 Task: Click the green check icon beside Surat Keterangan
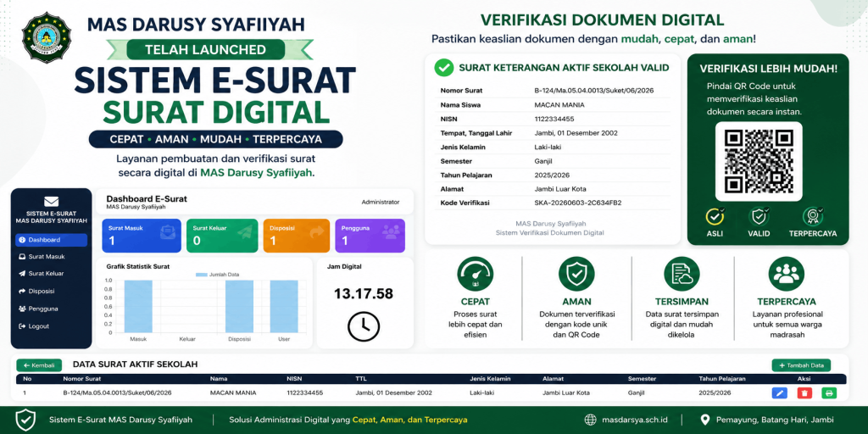(443, 68)
